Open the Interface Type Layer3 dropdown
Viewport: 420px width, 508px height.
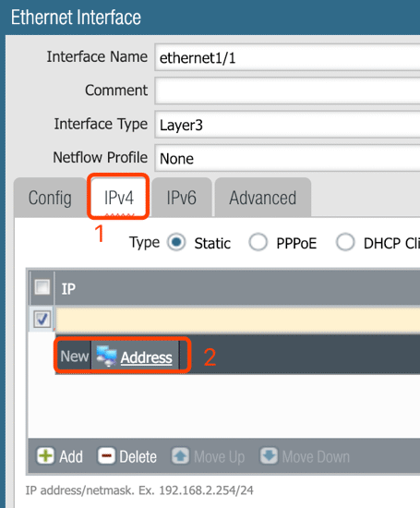288,125
